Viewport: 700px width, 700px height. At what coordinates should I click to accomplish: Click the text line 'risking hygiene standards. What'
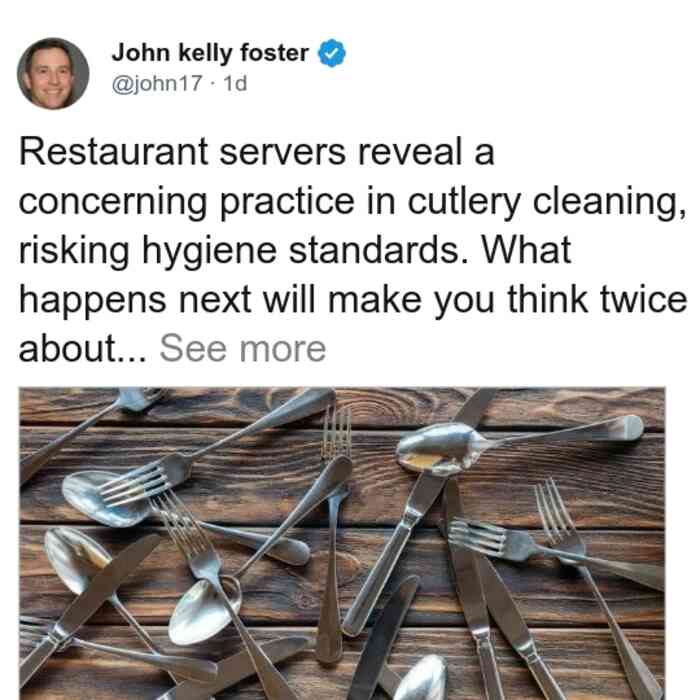point(295,251)
